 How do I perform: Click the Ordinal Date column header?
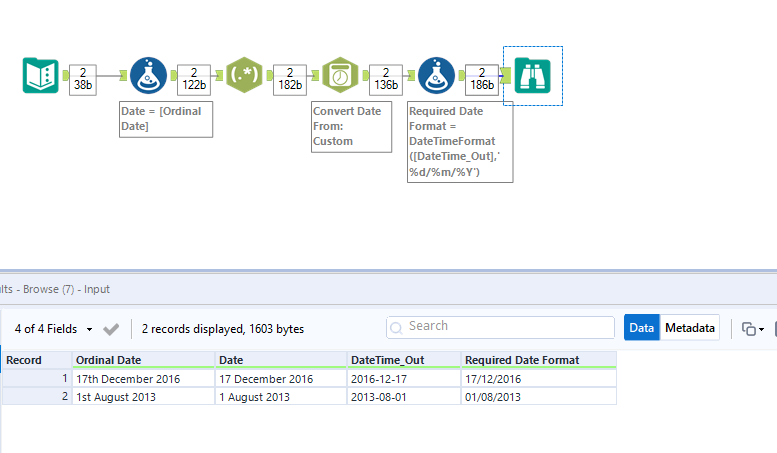tap(144, 360)
